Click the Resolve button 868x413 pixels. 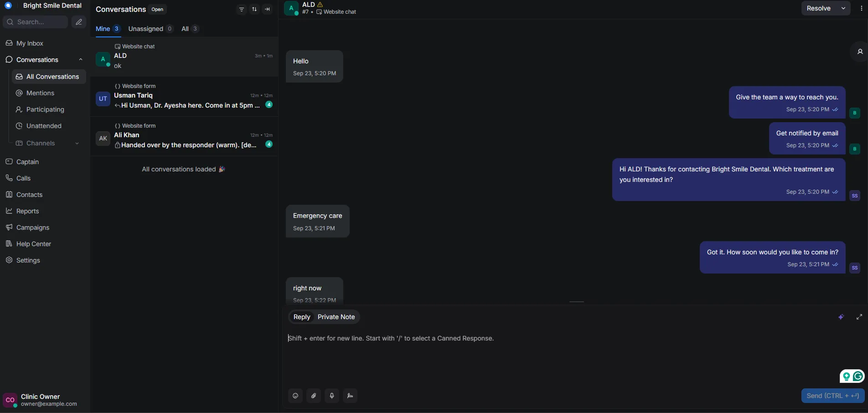point(819,8)
